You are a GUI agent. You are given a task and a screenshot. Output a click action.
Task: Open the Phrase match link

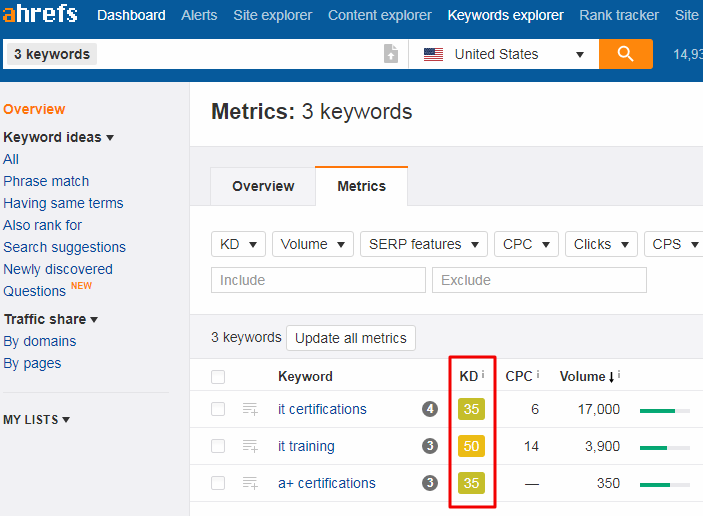[46, 181]
